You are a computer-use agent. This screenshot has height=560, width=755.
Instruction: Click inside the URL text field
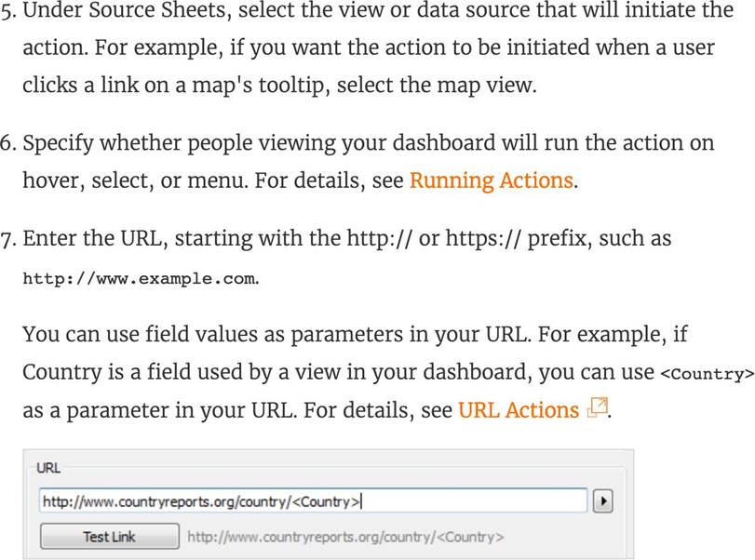click(312, 501)
